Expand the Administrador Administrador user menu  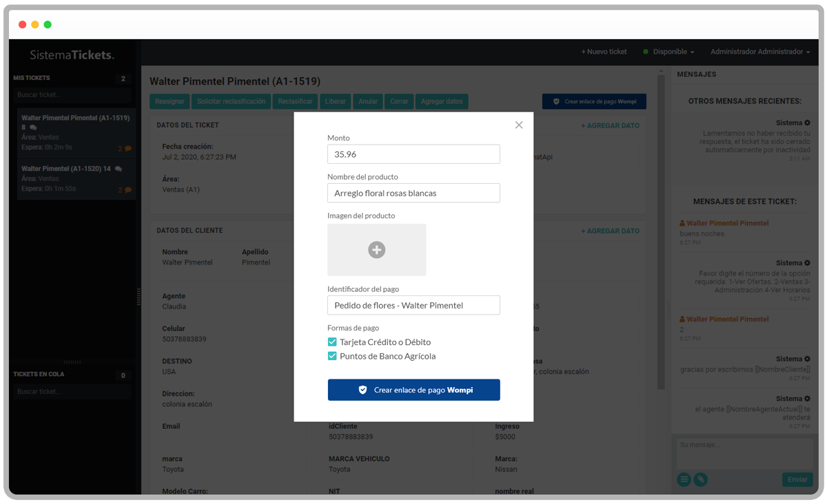759,52
